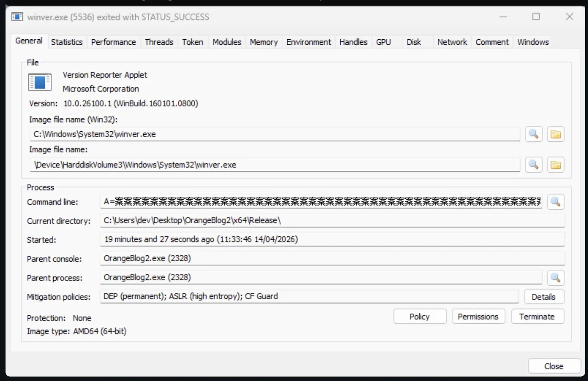
Task: Switch to the Network tab
Action: tap(452, 42)
